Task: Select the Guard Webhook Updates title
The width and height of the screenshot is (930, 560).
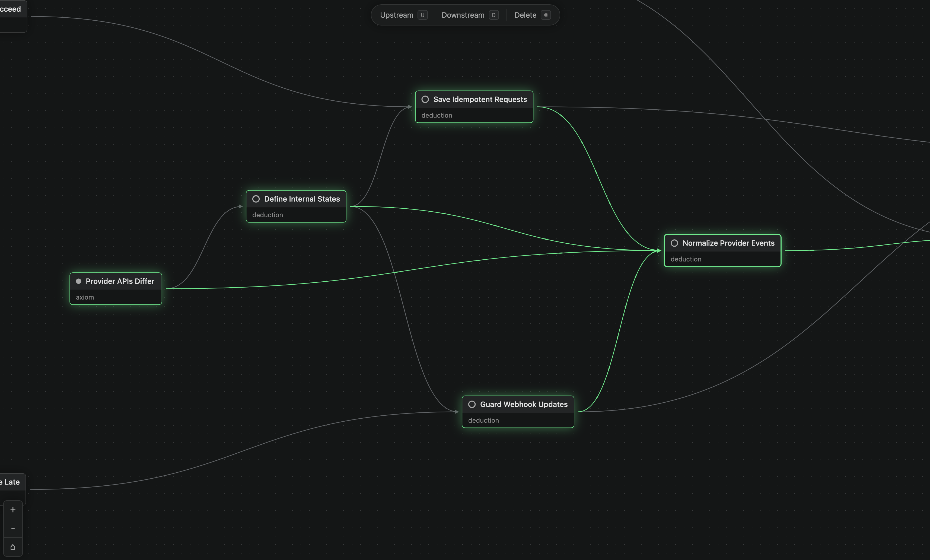Action: (x=524, y=404)
